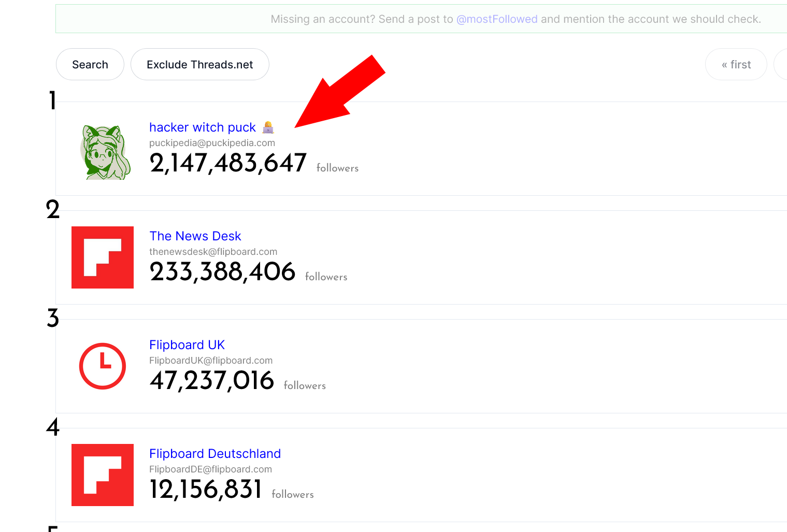Click the 47,237,016 follower count
The width and height of the screenshot is (787, 532).
click(211, 381)
